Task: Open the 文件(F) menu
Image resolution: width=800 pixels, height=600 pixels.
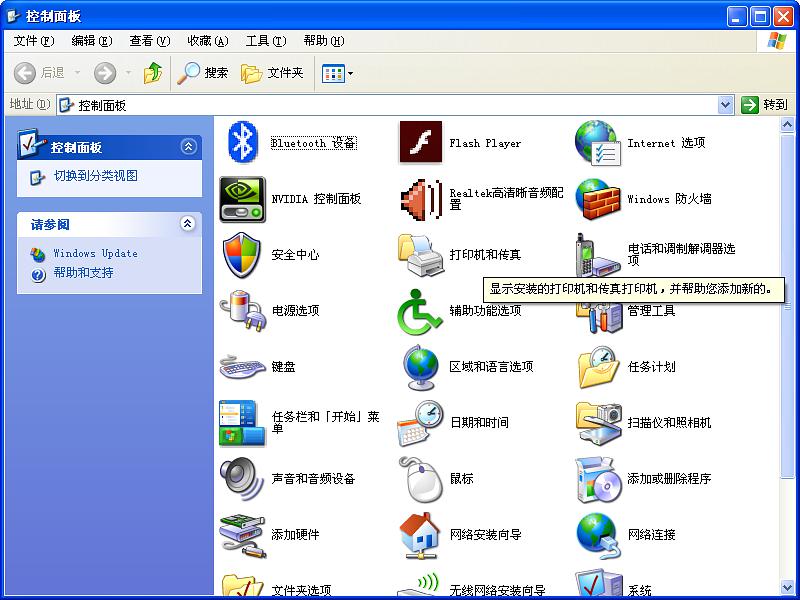Action: (x=34, y=41)
